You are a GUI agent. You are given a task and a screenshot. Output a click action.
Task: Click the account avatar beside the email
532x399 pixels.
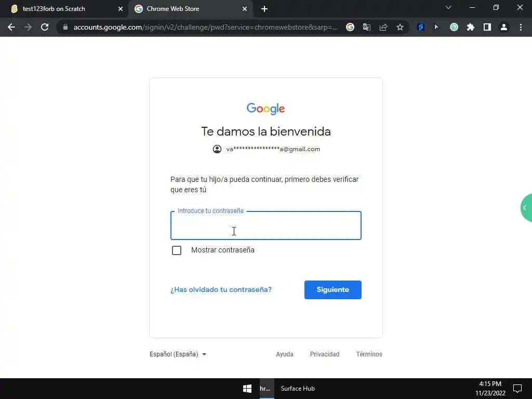point(217,149)
